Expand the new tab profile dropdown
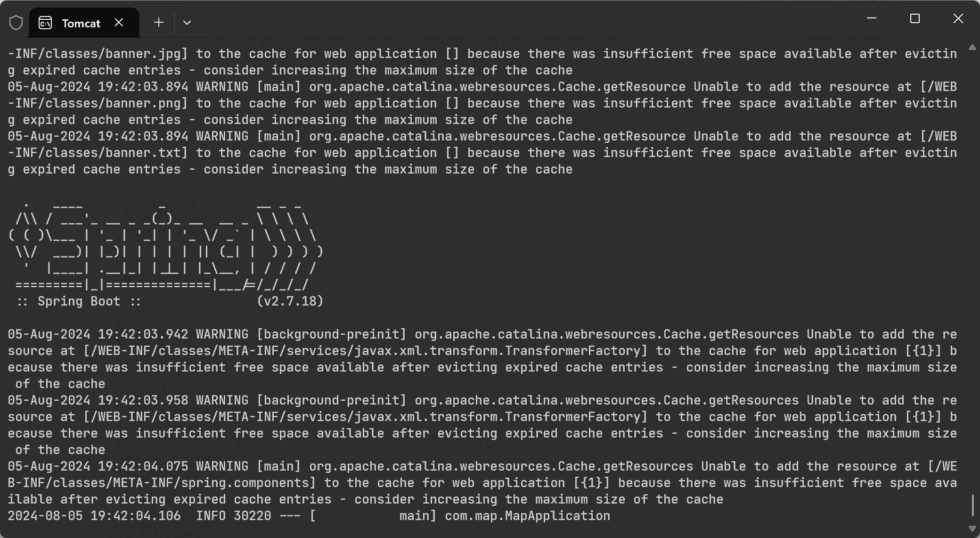This screenshot has width=980, height=538. point(187,23)
